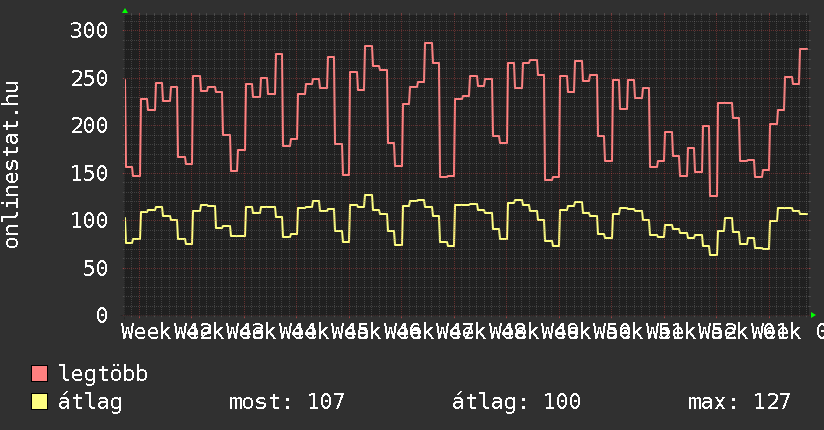This screenshot has height=430, width=824.
Task: Click the 250 y-axis label
Action: coord(89,78)
